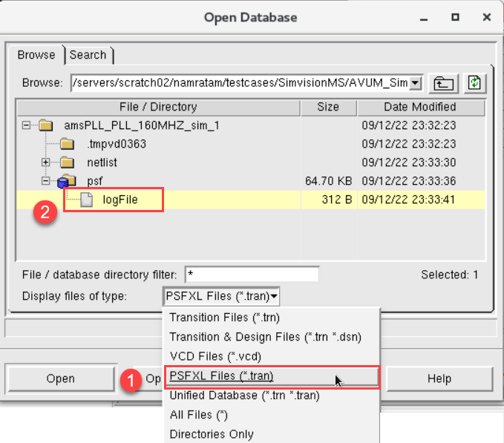Viewport: 504px width, 443px height.
Task: Click the Selected: 1 status text
Action: [449, 275]
